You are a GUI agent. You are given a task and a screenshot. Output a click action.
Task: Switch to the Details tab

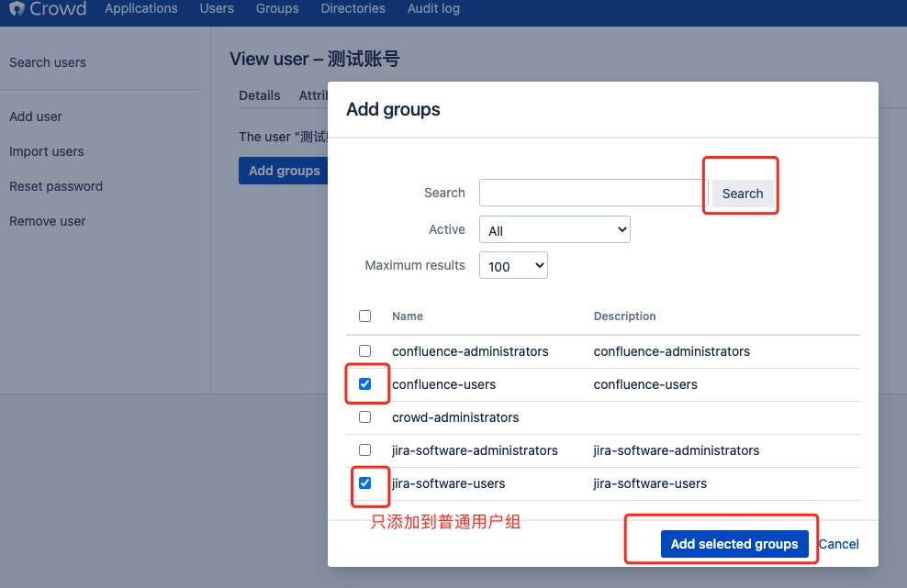(x=260, y=95)
